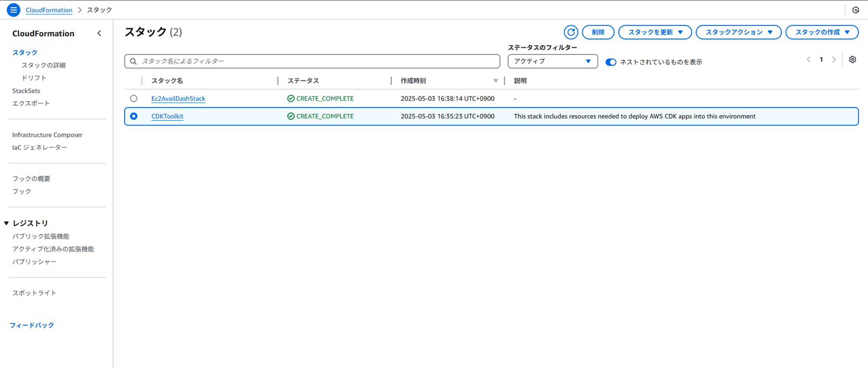The image size is (868, 368).
Task: Collapse the CloudFormation side panel arrow
Action: pos(99,33)
